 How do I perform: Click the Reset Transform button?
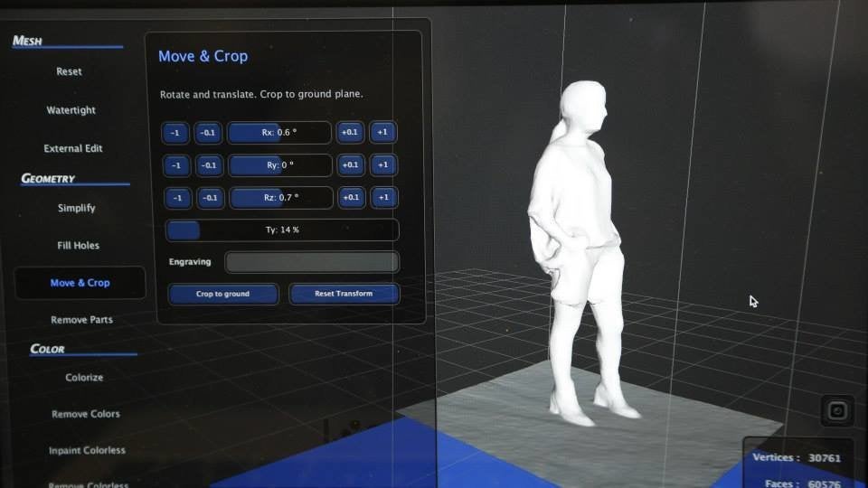[344, 294]
